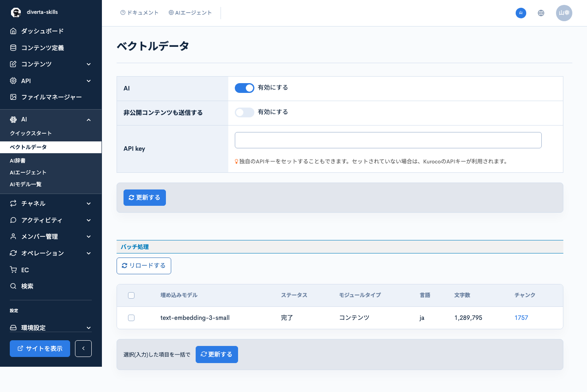The width and height of the screenshot is (587, 392).
Task: Click the API chip icon
Action: 13,81
